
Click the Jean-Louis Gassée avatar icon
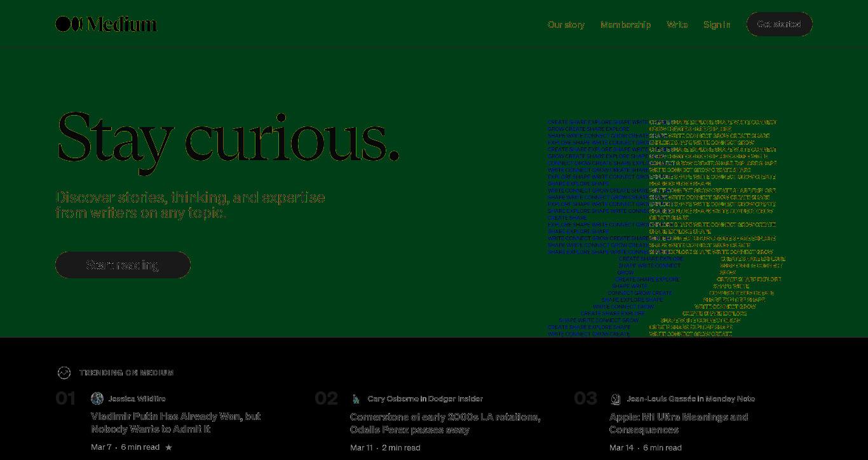pyautogui.click(x=616, y=399)
